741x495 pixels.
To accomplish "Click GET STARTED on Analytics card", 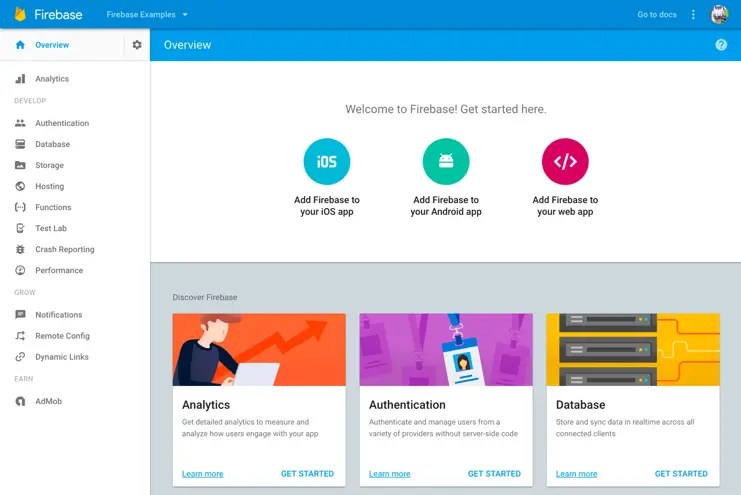I will point(307,474).
